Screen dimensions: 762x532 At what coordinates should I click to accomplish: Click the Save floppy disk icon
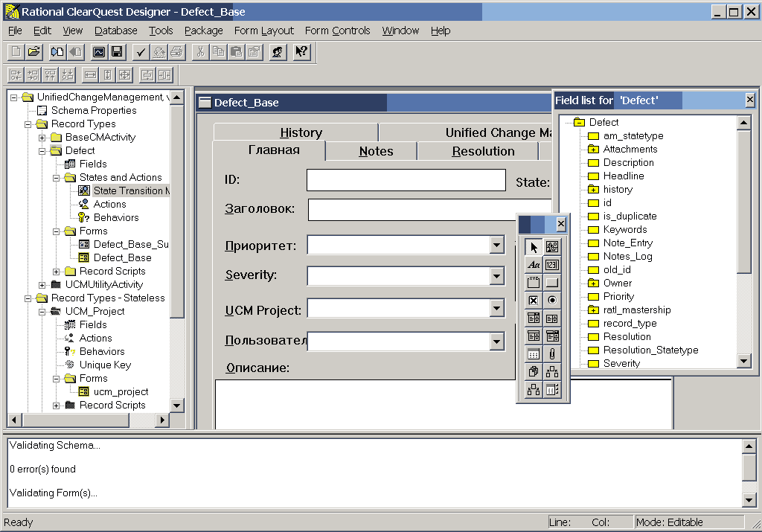click(117, 51)
